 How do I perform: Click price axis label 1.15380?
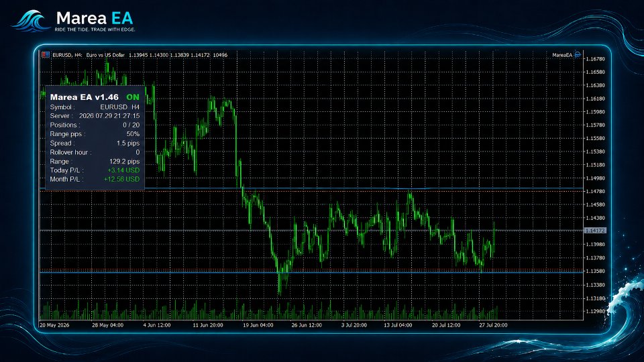pyautogui.click(x=596, y=152)
